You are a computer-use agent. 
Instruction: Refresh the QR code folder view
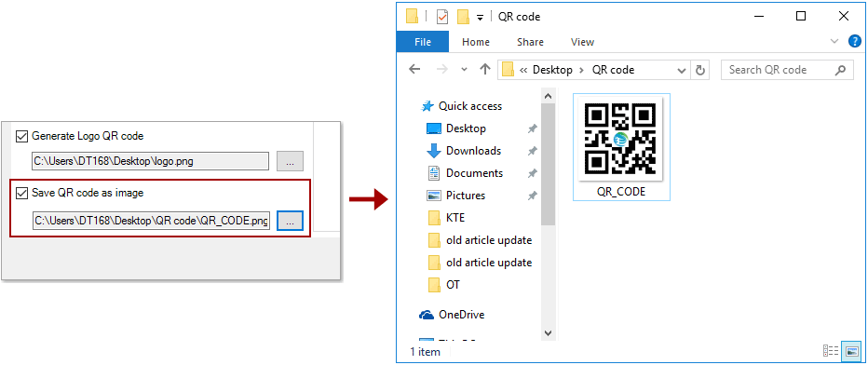tap(699, 70)
